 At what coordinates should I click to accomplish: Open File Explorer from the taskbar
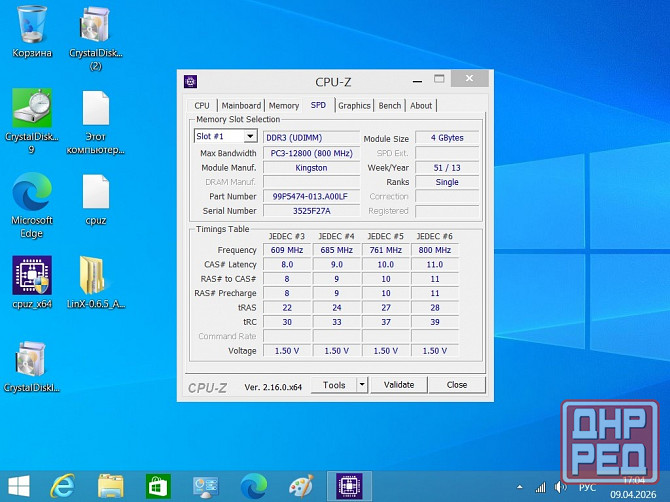pyautogui.click(x=111, y=486)
